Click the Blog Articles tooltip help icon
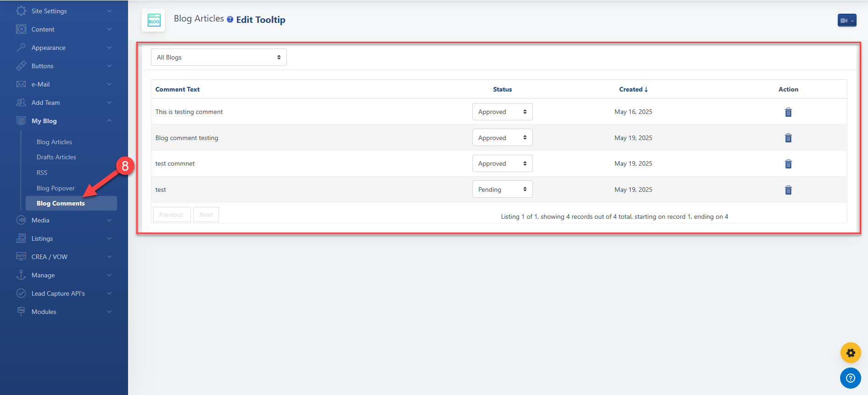This screenshot has height=395, width=868. click(x=230, y=19)
